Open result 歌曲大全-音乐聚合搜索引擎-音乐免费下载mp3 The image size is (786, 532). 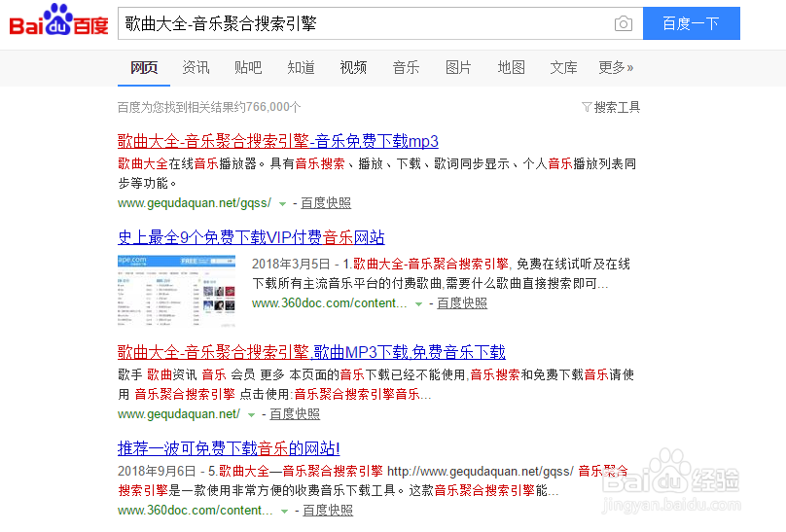click(278, 141)
